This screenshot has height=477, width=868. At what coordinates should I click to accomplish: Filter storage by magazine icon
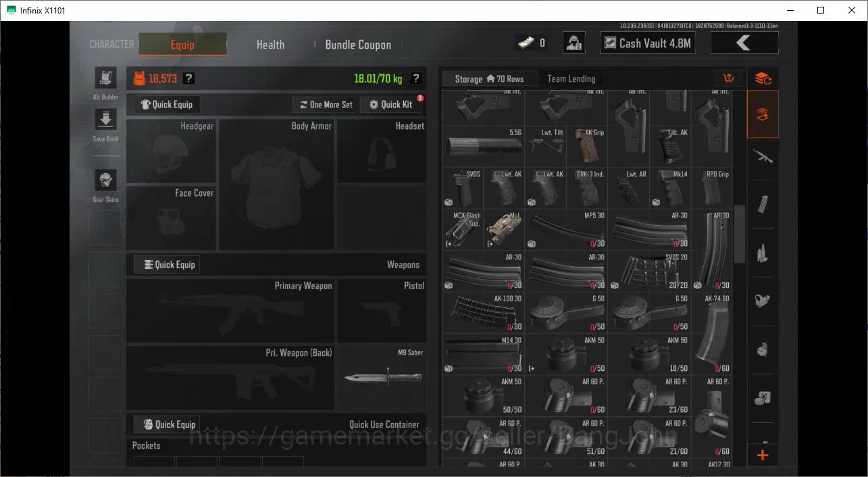pos(763,205)
